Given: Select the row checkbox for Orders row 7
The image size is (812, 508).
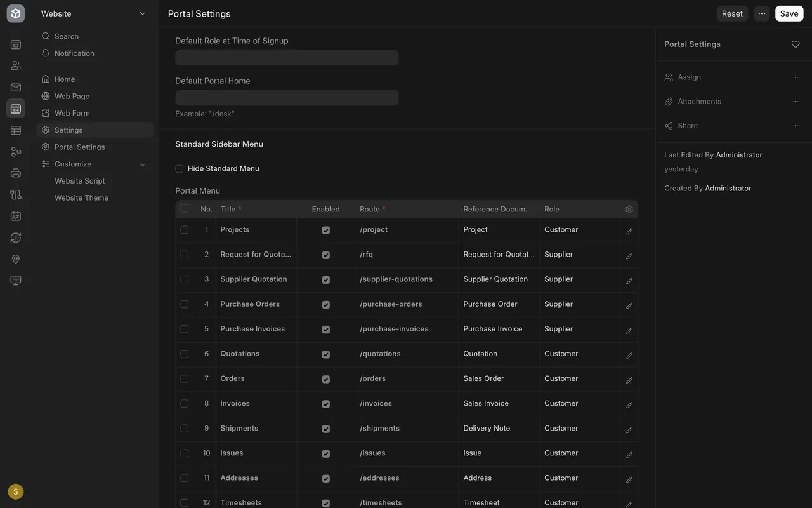Looking at the screenshot, I should 185,378.
